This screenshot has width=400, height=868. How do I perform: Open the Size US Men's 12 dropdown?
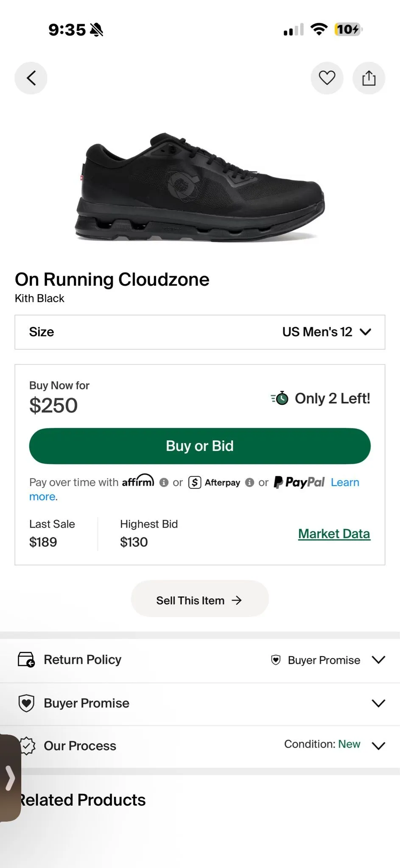tap(200, 332)
